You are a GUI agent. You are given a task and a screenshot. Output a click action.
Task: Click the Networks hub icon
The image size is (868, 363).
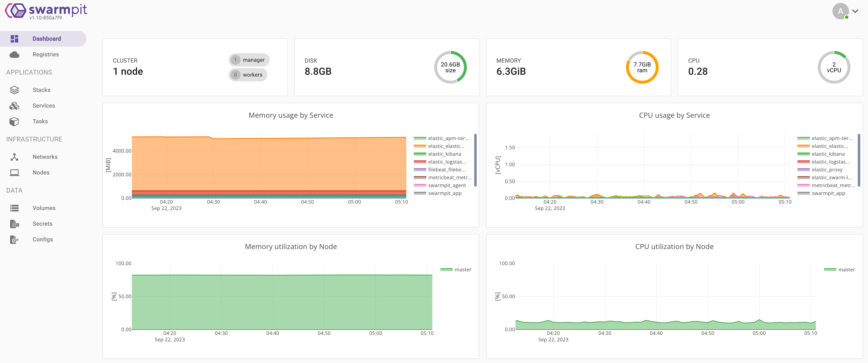(x=14, y=157)
